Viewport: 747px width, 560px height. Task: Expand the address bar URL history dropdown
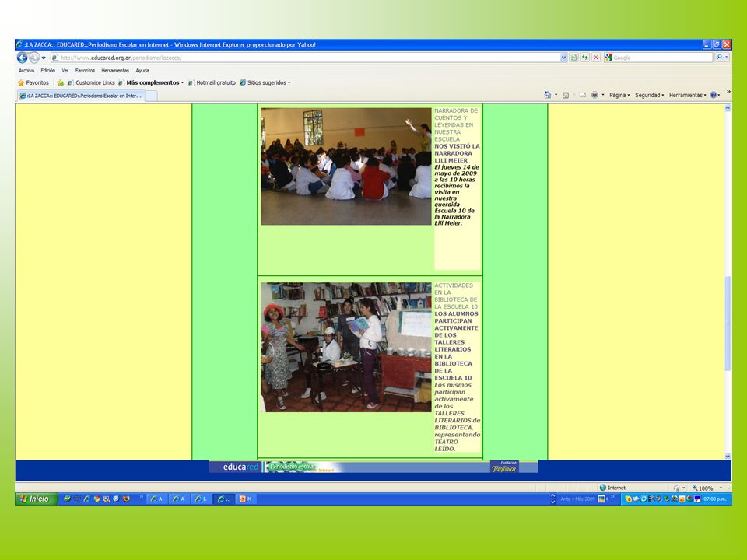[x=563, y=58]
